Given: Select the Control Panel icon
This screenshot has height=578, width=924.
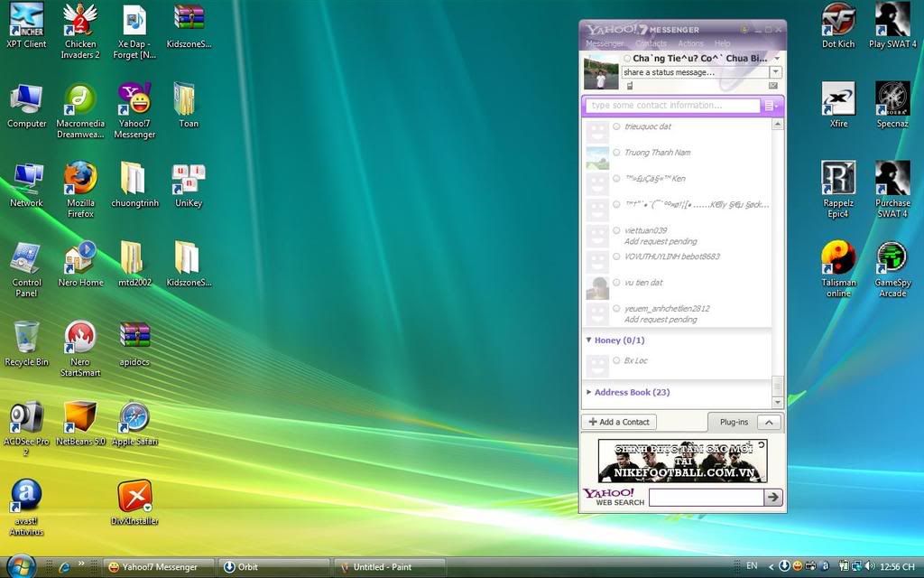Looking at the screenshot, I should tap(26, 269).
